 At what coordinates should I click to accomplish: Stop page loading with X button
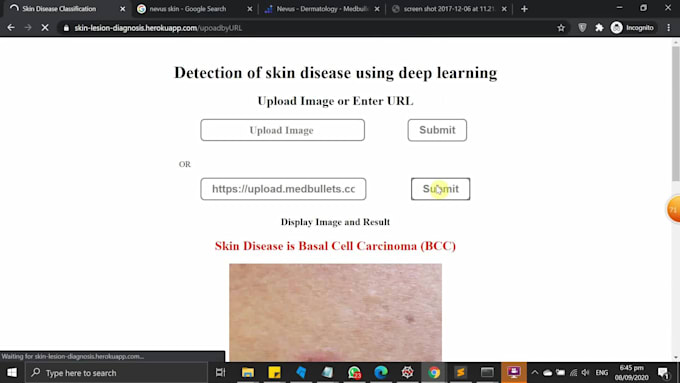pyautogui.click(x=45, y=28)
